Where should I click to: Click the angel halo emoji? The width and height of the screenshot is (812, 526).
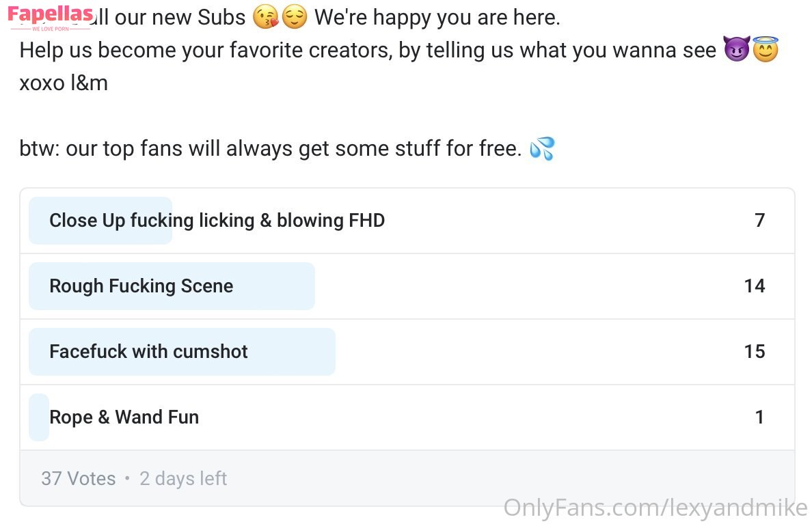tap(766, 50)
